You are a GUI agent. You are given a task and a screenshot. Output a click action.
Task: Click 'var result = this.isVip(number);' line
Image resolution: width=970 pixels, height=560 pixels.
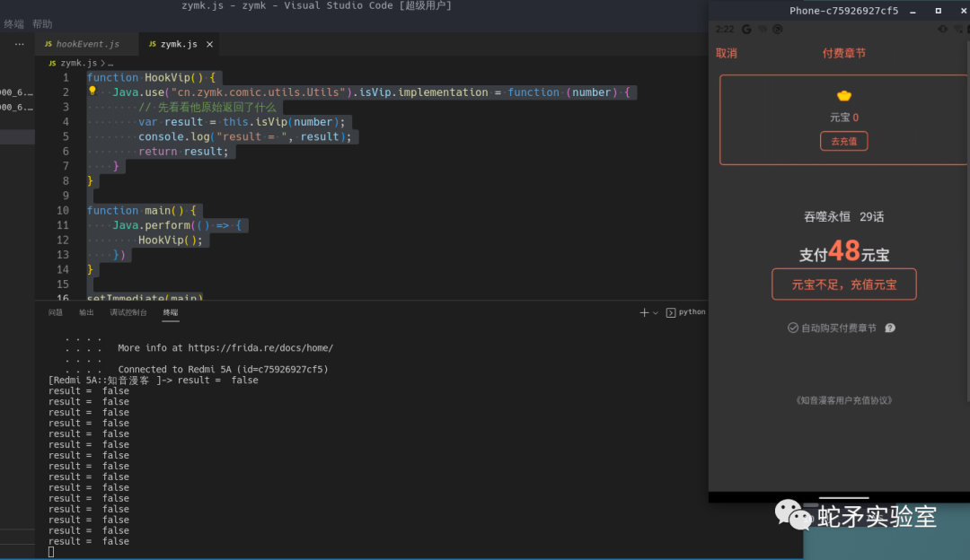coord(242,122)
